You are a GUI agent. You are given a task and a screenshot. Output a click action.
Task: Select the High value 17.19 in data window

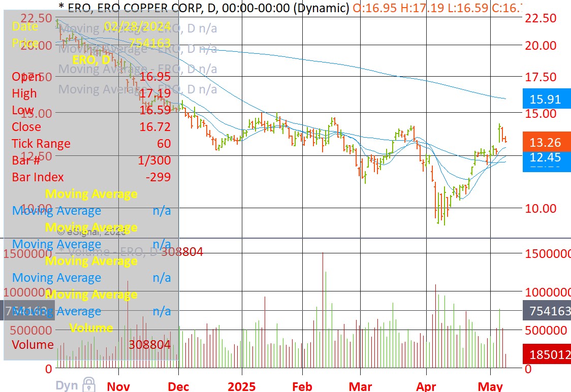click(155, 93)
